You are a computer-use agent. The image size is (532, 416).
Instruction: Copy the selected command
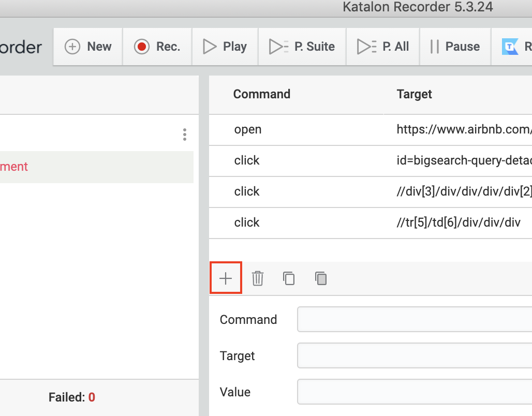click(289, 278)
